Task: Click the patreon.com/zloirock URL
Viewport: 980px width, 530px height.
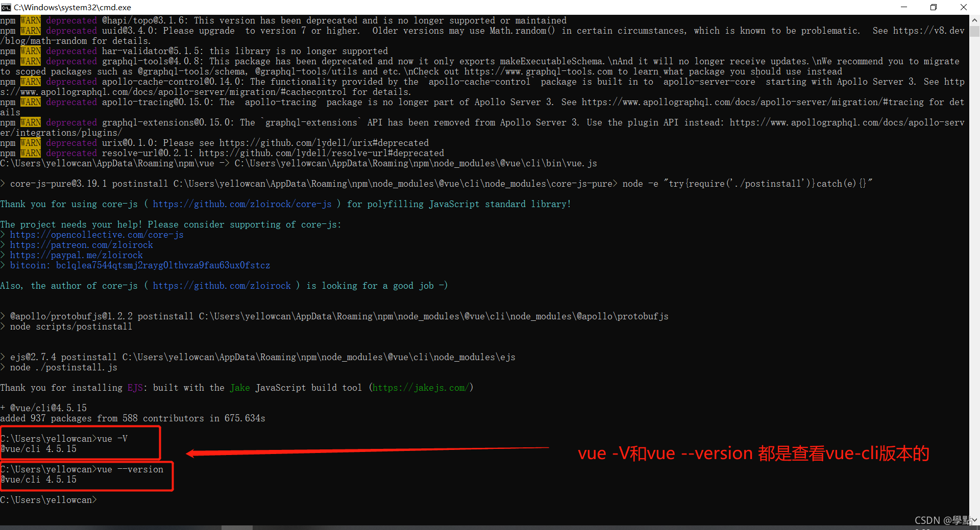Action: (81, 245)
